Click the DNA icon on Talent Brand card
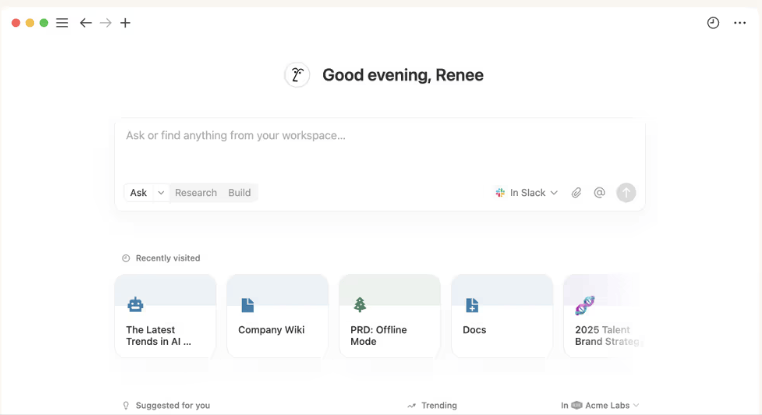 click(x=585, y=305)
